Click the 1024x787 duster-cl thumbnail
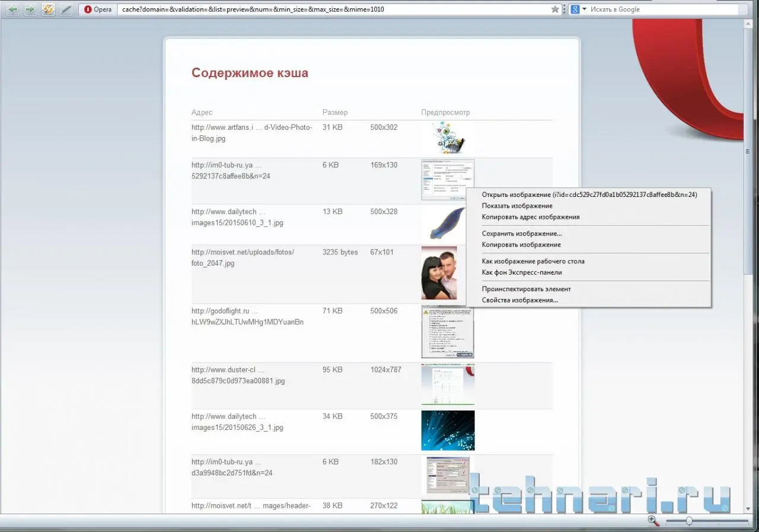This screenshot has width=759, height=532. (x=448, y=385)
